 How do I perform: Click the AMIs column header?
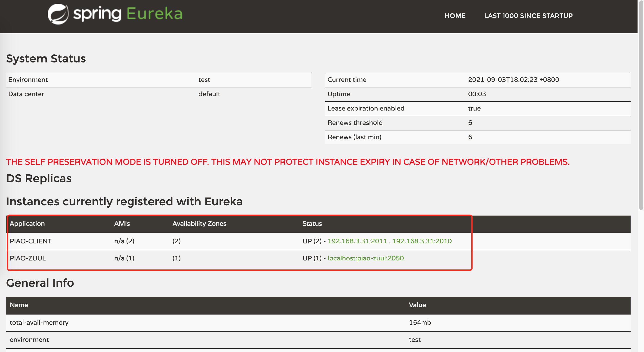point(122,223)
